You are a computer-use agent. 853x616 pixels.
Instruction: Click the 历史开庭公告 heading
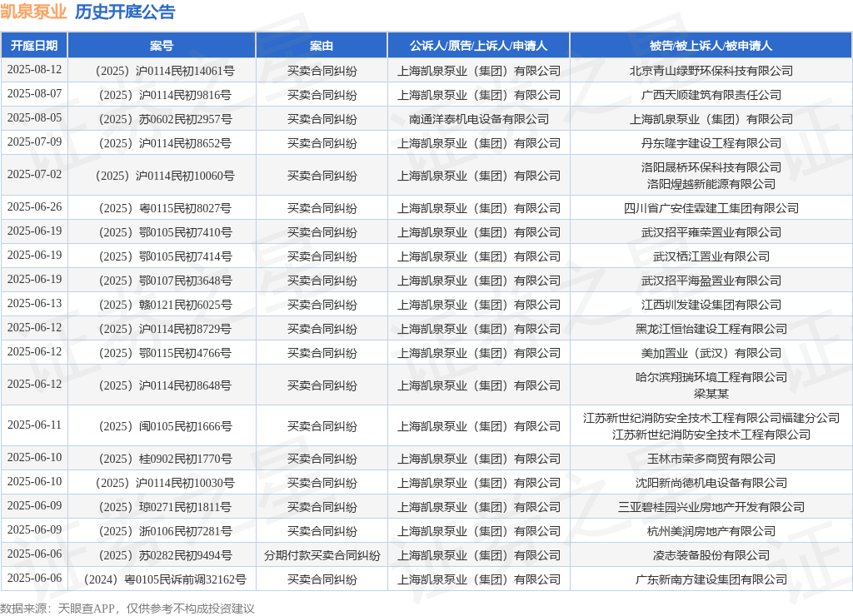click(x=125, y=12)
